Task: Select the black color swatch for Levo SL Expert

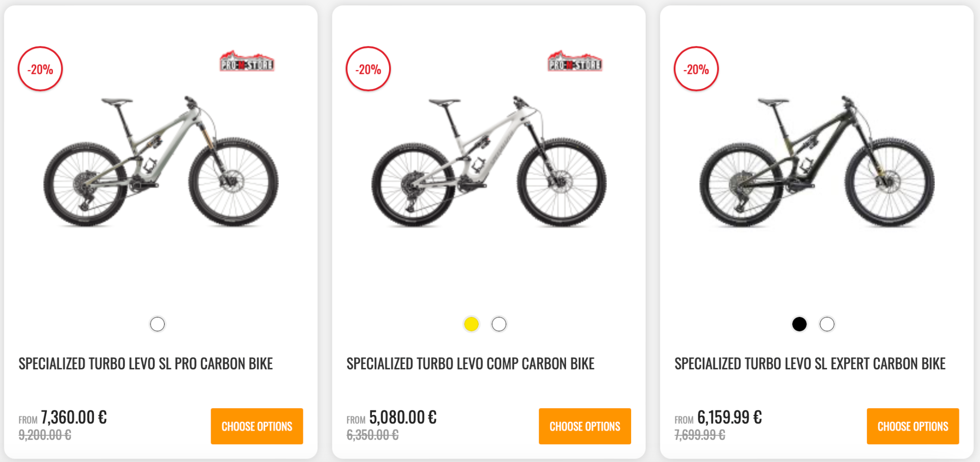Action: pos(799,324)
